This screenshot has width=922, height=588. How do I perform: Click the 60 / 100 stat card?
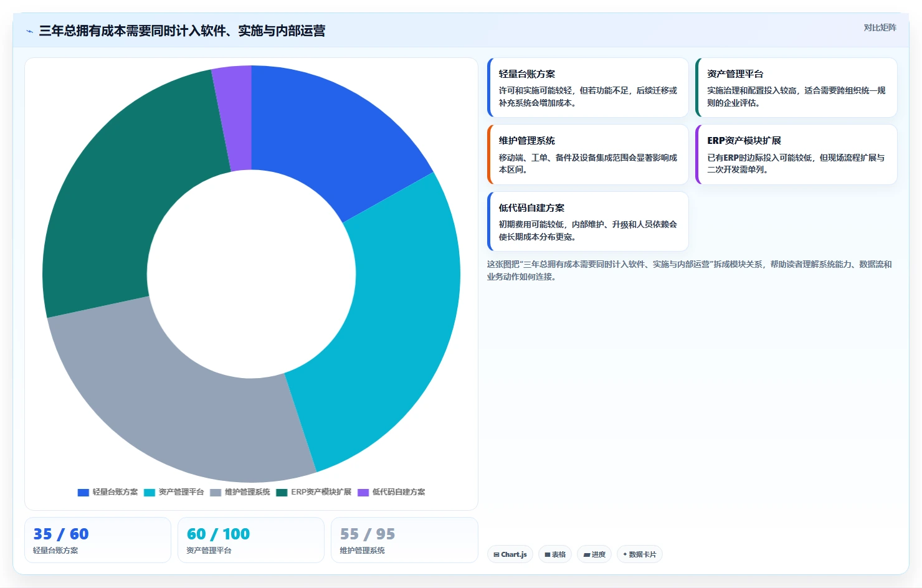pyautogui.click(x=251, y=540)
